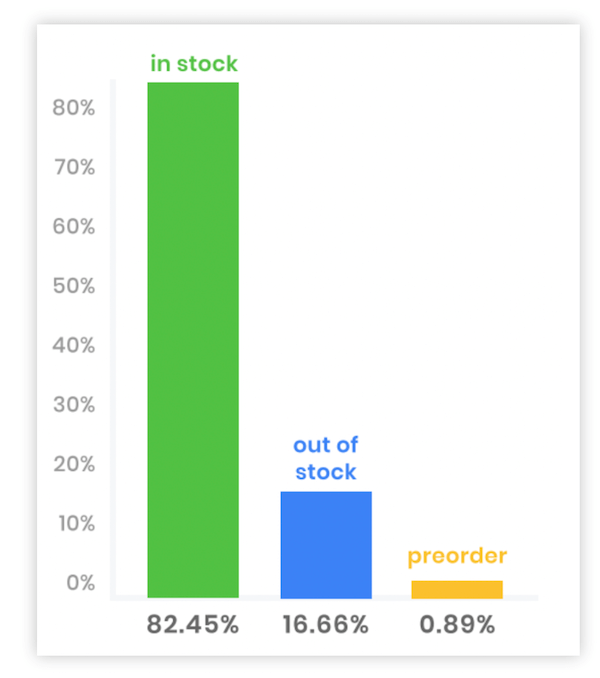
Task: Click the 16.66% value
Action: (325, 626)
